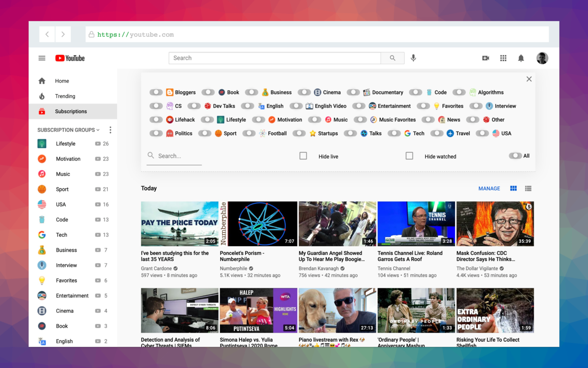588x368 pixels.
Task: Toggle the Dev Talks group filter
Action: (x=194, y=106)
